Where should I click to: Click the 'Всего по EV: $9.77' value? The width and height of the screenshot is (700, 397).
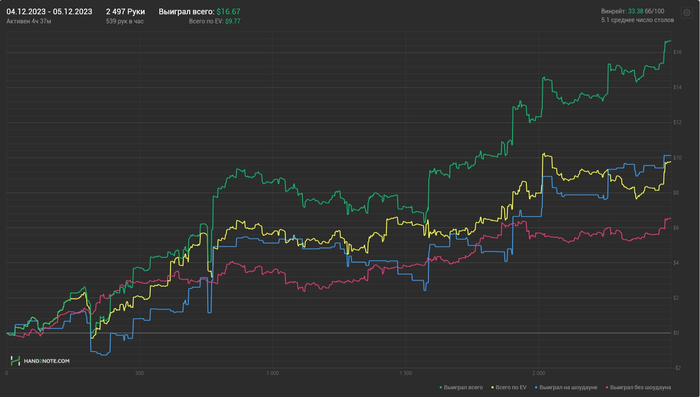point(214,21)
